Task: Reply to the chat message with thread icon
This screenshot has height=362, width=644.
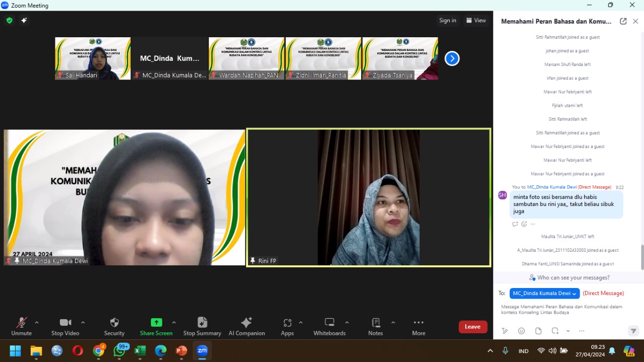Action: point(515,224)
